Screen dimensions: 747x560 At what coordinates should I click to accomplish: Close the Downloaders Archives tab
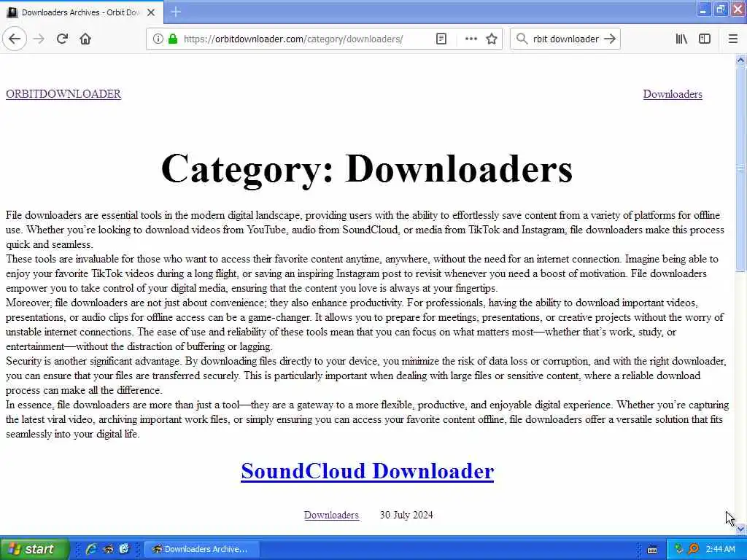coord(151,12)
